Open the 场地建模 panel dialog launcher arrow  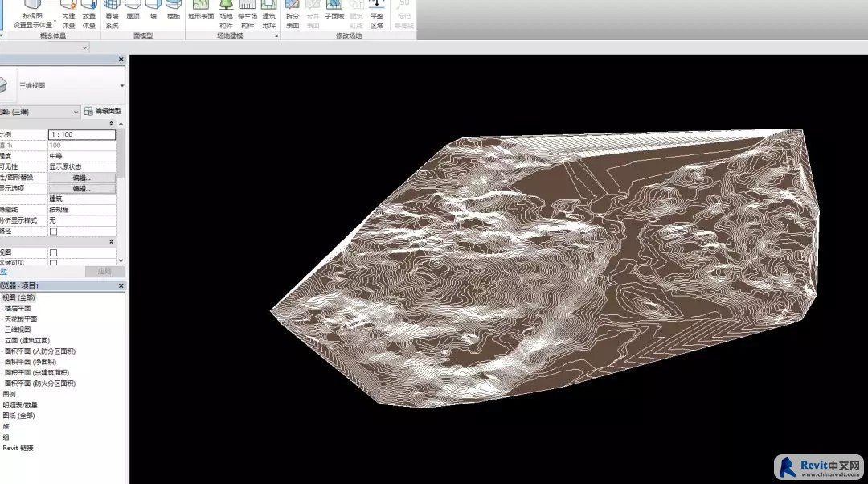pos(276,36)
